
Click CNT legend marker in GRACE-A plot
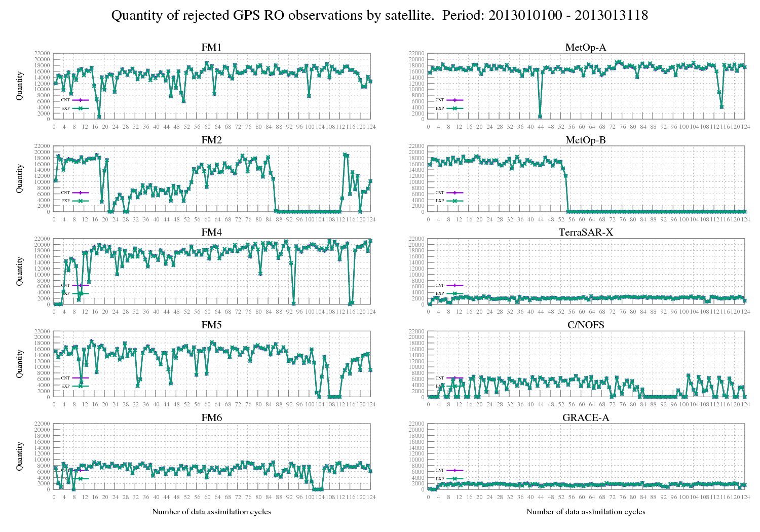454,470
